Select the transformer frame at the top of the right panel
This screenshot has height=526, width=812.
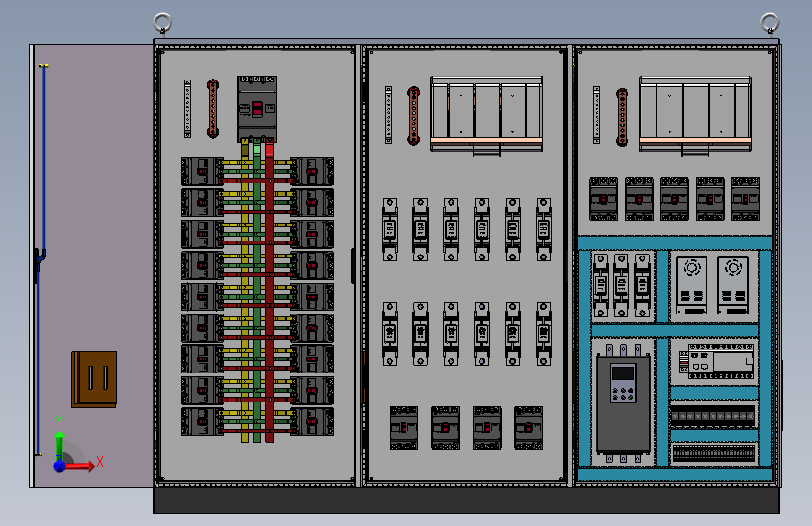[x=695, y=115]
